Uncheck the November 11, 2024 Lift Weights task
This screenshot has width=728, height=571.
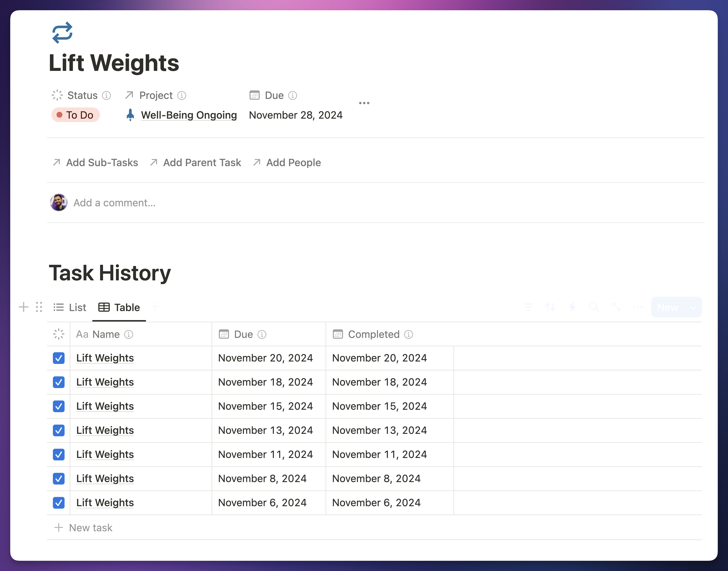[x=59, y=454]
